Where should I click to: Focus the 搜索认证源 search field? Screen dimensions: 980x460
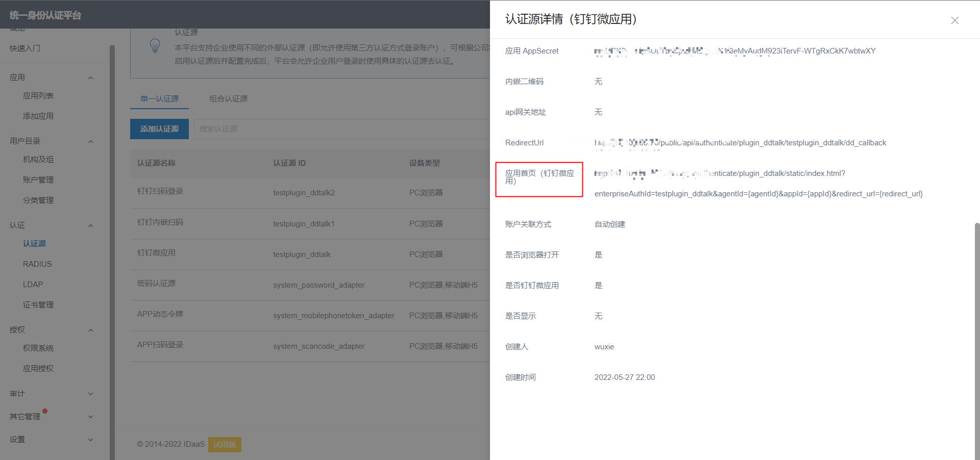tap(337, 129)
